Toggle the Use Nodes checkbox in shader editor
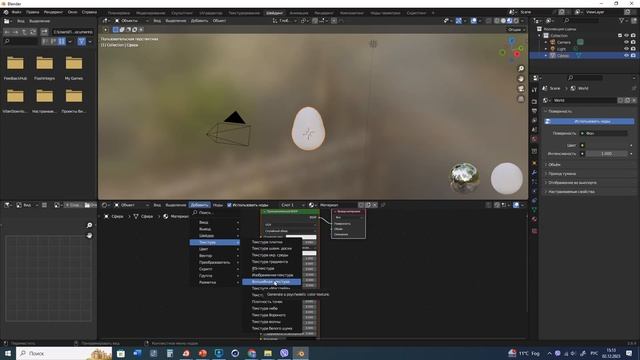The height and width of the screenshot is (360, 640). click(229, 205)
